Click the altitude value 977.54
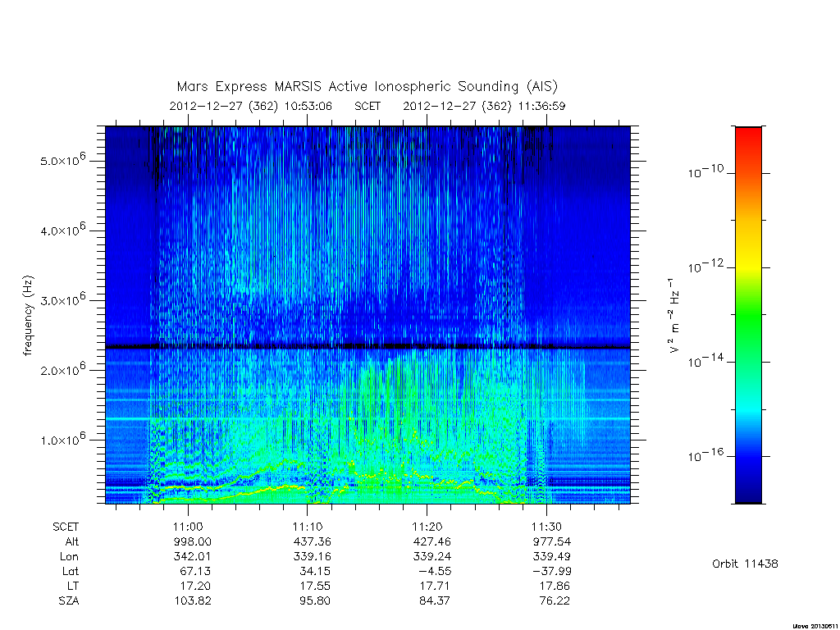This screenshot has height=630, width=840. pyautogui.click(x=552, y=541)
